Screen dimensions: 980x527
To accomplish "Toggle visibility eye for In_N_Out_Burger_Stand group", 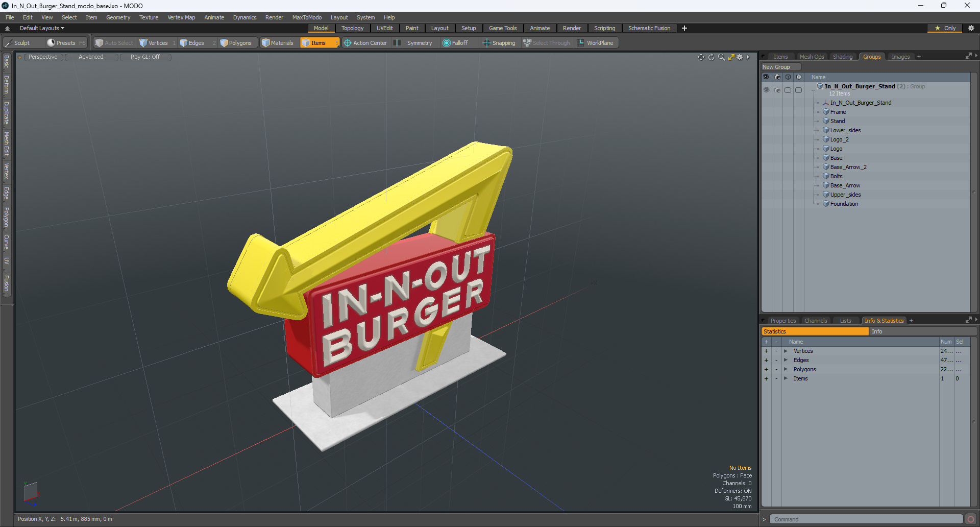I will [766, 90].
